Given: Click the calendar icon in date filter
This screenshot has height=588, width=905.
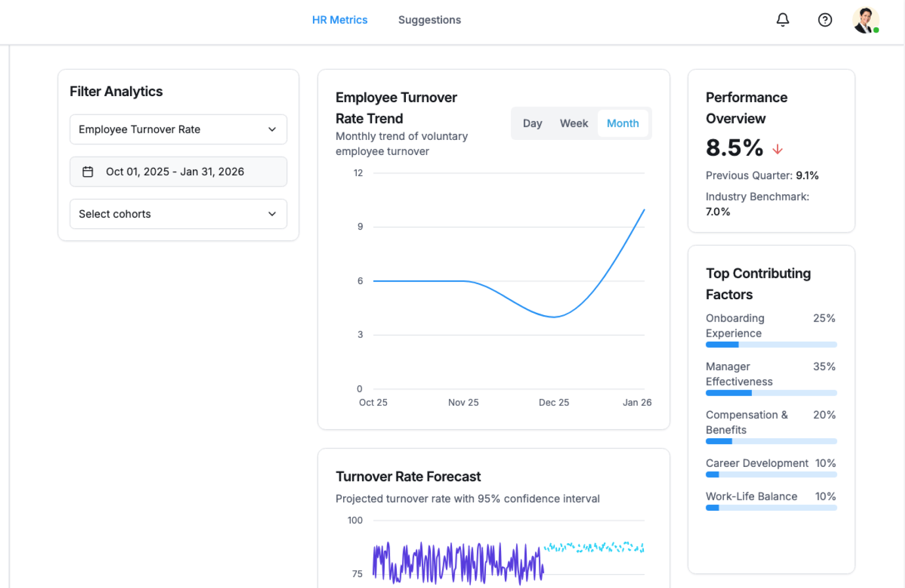Looking at the screenshot, I should click(88, 171).
